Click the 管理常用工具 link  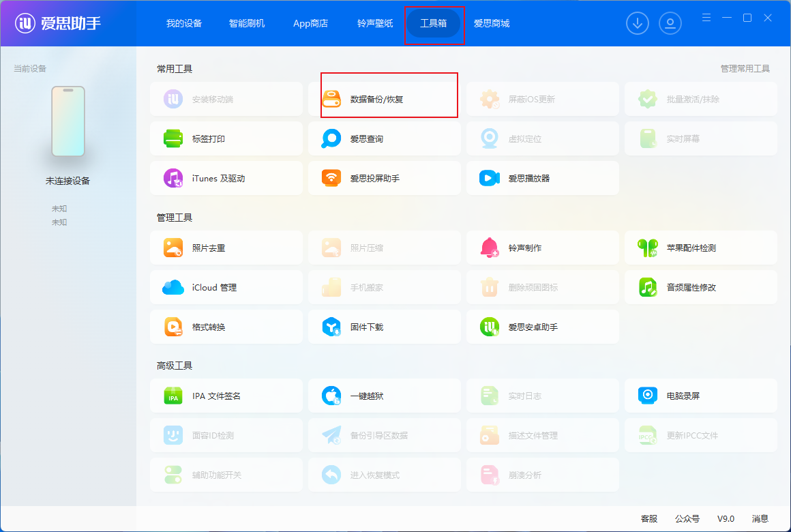(x=745, y=69)
